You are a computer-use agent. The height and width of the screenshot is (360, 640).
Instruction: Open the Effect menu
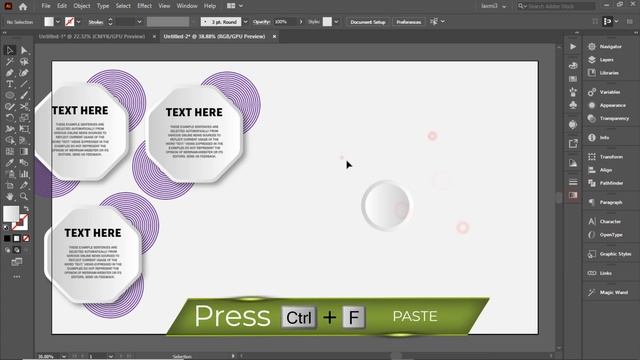[144, 6]
